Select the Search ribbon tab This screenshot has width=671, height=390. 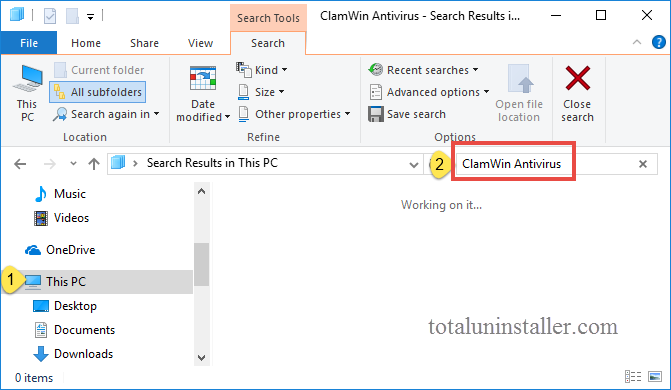click(268, 43)
